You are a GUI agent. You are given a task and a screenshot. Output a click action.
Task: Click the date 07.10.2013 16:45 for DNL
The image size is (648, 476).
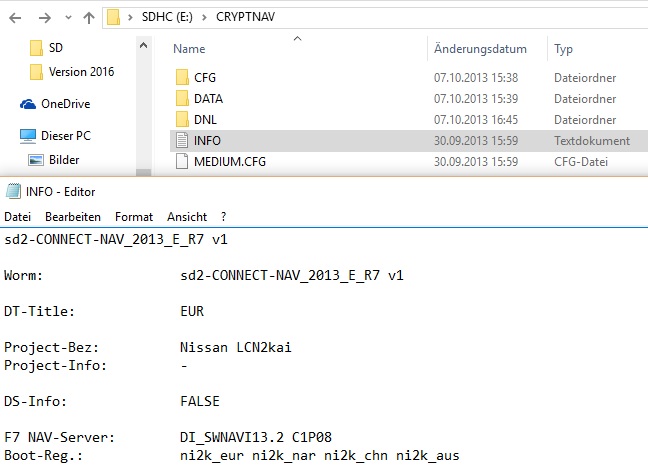point(476,120)
